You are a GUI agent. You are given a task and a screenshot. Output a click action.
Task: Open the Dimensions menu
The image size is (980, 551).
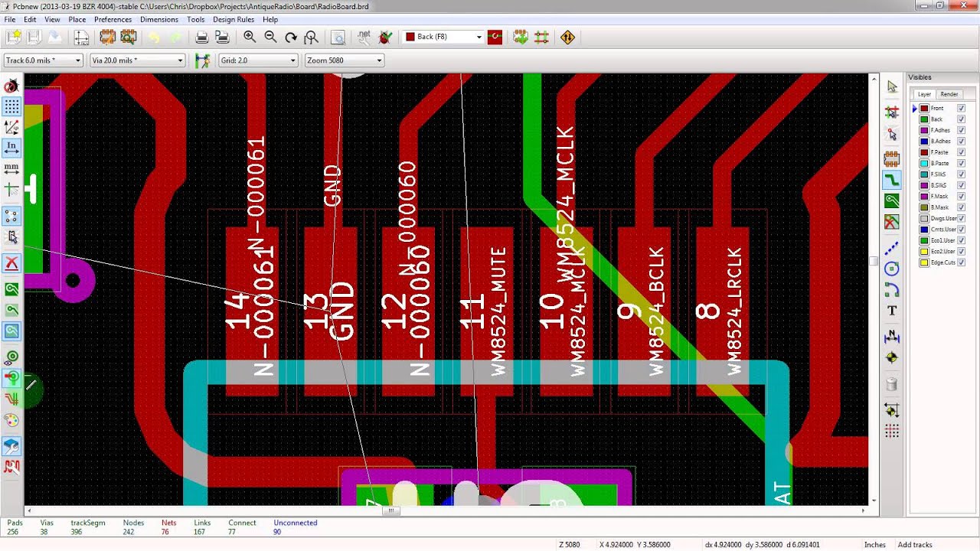click(159, 19)
